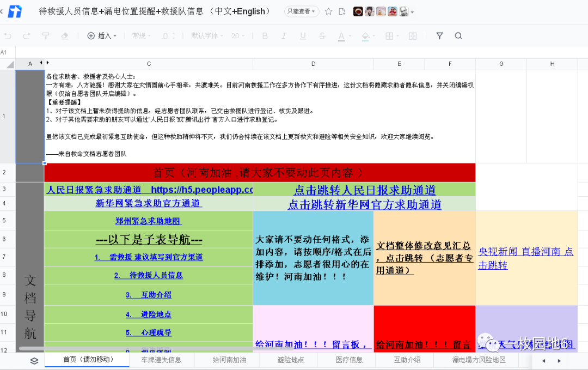This screenshot has height=370, width=588.
Task: Open 新华网紧急求助官方通道 link
Action: point(149,203)
